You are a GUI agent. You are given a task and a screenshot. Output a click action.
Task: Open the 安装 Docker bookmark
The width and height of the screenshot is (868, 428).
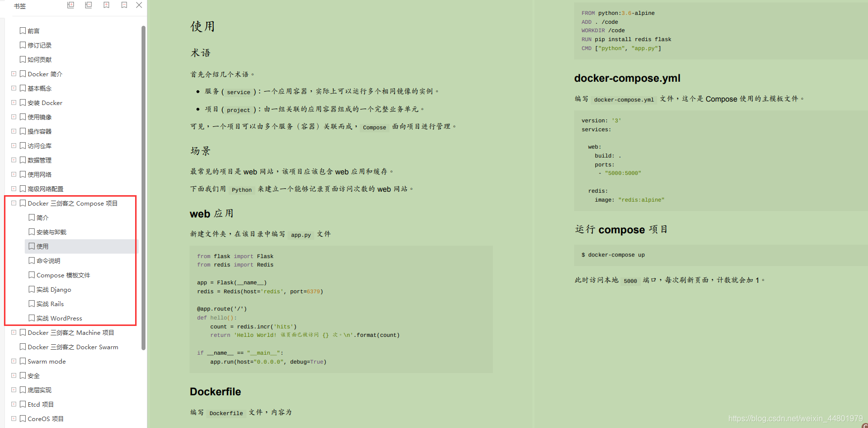pyautogui.click(x=45, y=103)
